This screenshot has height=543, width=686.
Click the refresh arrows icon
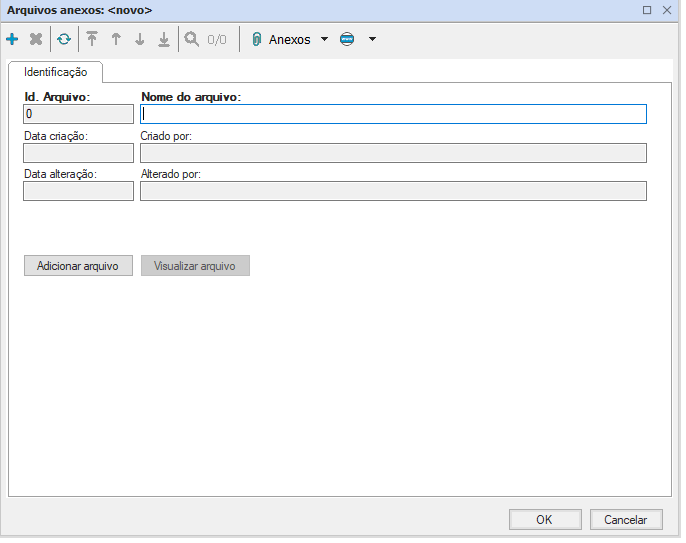[x=64, y=40]
